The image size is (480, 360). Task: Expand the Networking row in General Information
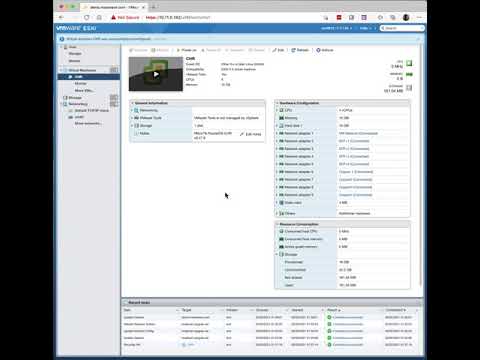click(132, 110)
